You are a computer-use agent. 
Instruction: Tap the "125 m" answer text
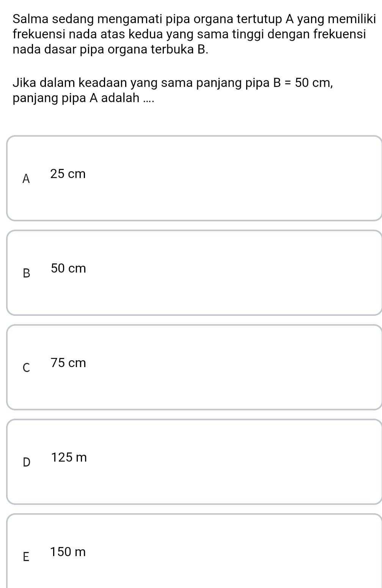69,458
